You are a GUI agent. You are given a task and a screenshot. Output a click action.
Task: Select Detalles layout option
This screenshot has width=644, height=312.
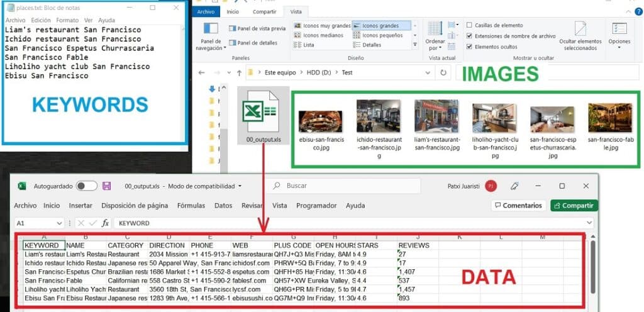(367, 45)
